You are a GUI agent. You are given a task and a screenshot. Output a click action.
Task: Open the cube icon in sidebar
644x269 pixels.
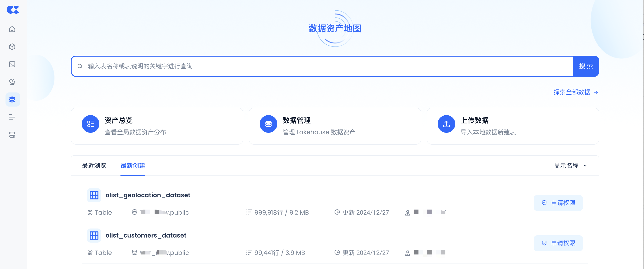point(12,47)
